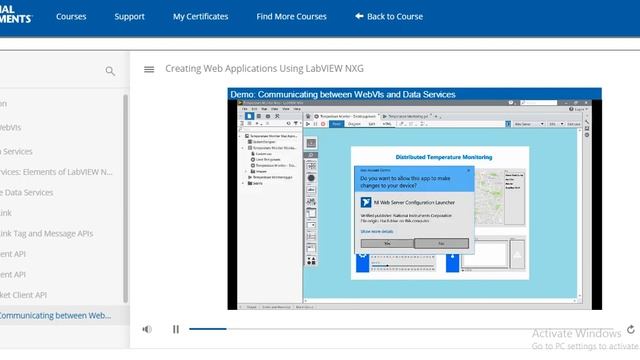Click the search magnifier in the sidebar
Viewport: 640px width, 360px height.
point(110,71)
